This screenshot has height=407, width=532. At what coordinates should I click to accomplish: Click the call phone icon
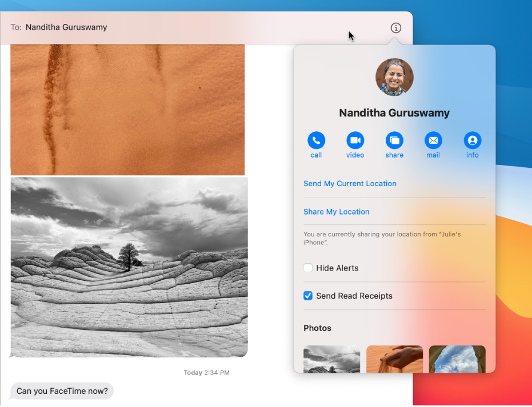[x=316, y=140]
